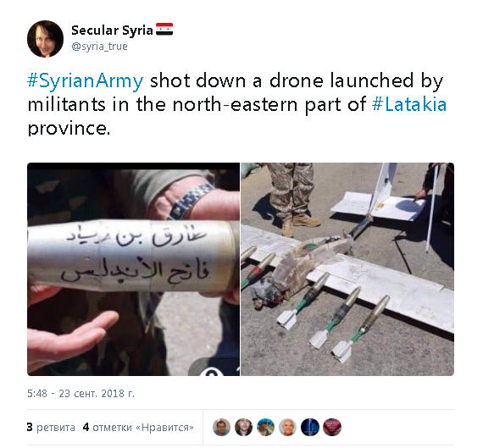View the downed drone photo
The image size is (483, 448).
347,269
